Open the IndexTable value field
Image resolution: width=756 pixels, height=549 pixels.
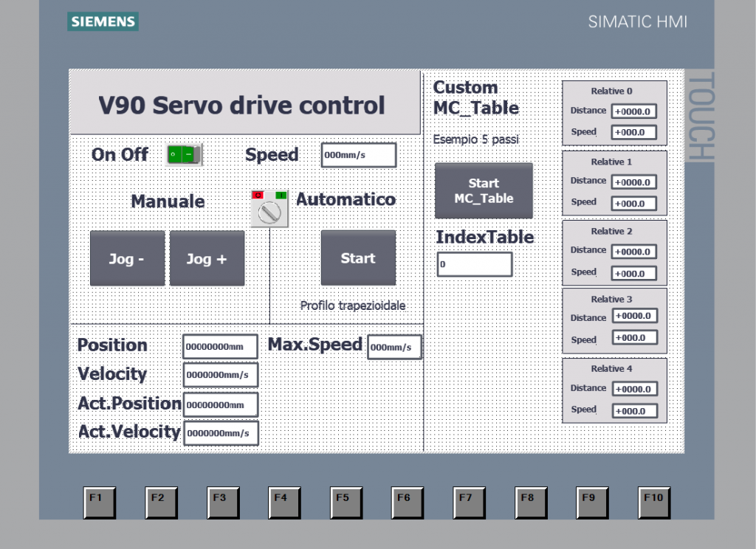click(475, 263)
